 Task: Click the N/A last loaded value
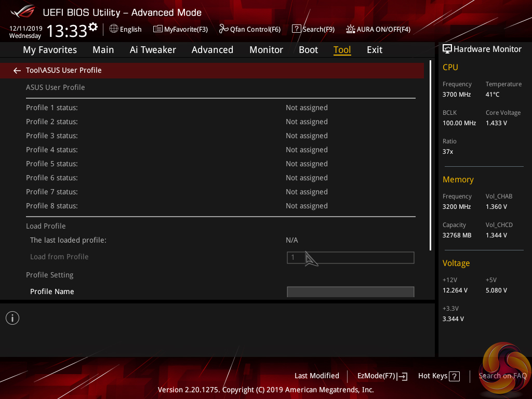pyautogui.click(x=292, y=240)
